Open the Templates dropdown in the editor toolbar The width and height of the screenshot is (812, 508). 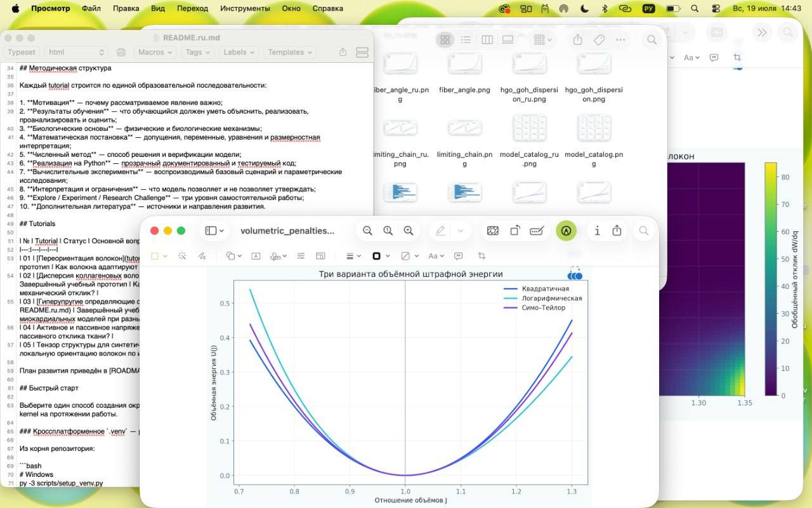point(289,52)
